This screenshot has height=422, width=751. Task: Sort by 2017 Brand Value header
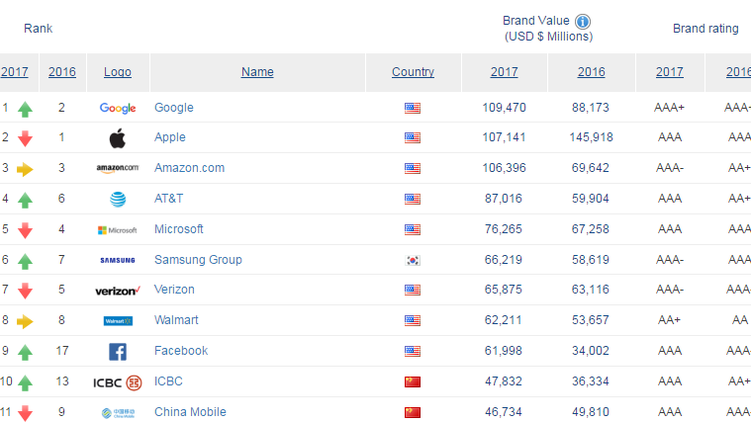tap(504, 72)
